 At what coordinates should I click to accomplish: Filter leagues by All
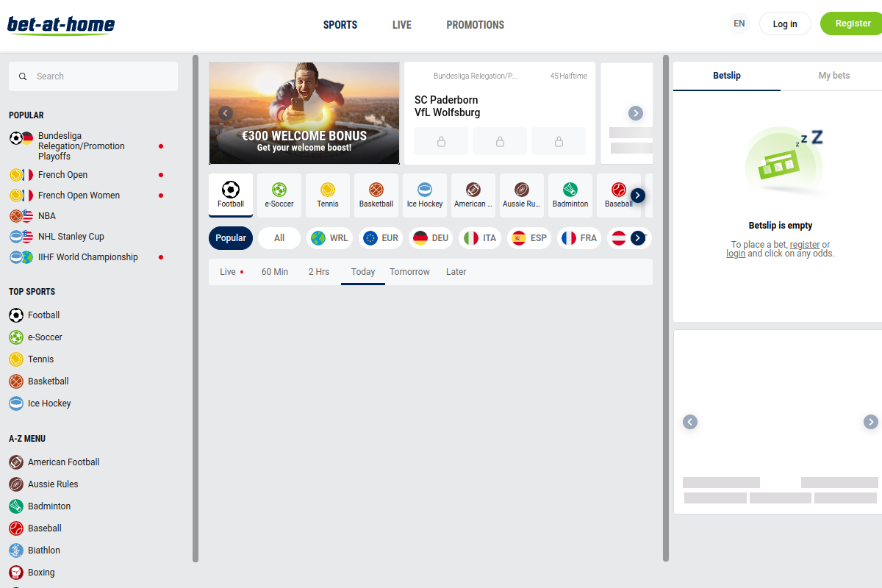279,238
